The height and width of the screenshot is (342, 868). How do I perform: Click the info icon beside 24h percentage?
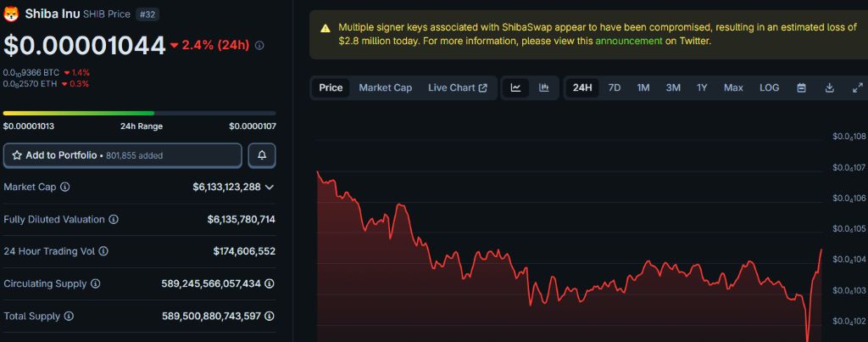click(259, 46)
